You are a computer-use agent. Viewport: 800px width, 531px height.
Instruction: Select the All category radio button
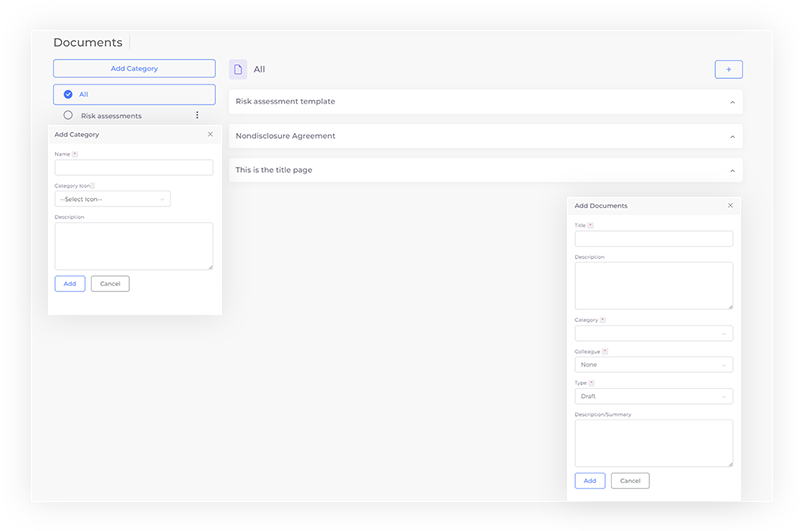coord(68,94)
